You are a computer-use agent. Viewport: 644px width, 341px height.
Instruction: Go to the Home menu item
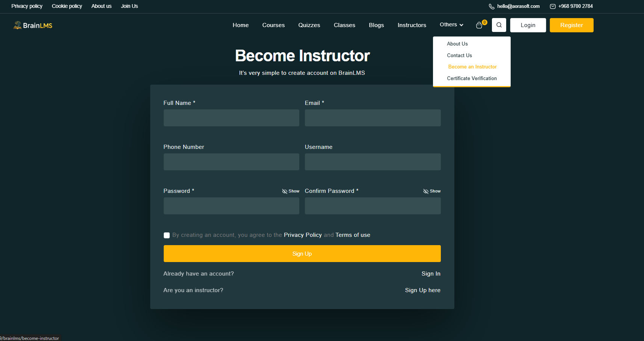coord(241,25)
